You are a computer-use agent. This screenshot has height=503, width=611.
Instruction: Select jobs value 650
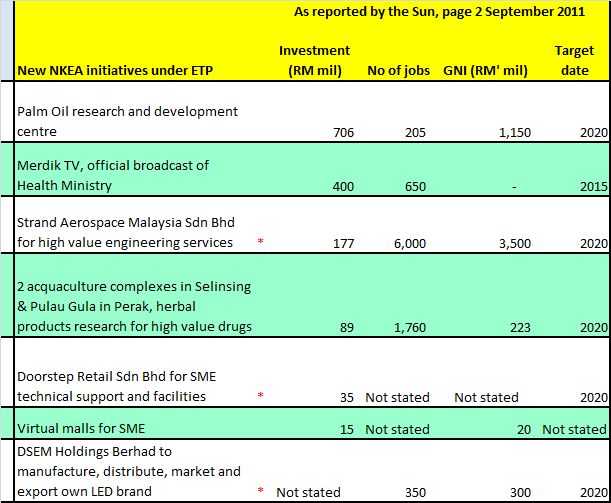(415, 186)
